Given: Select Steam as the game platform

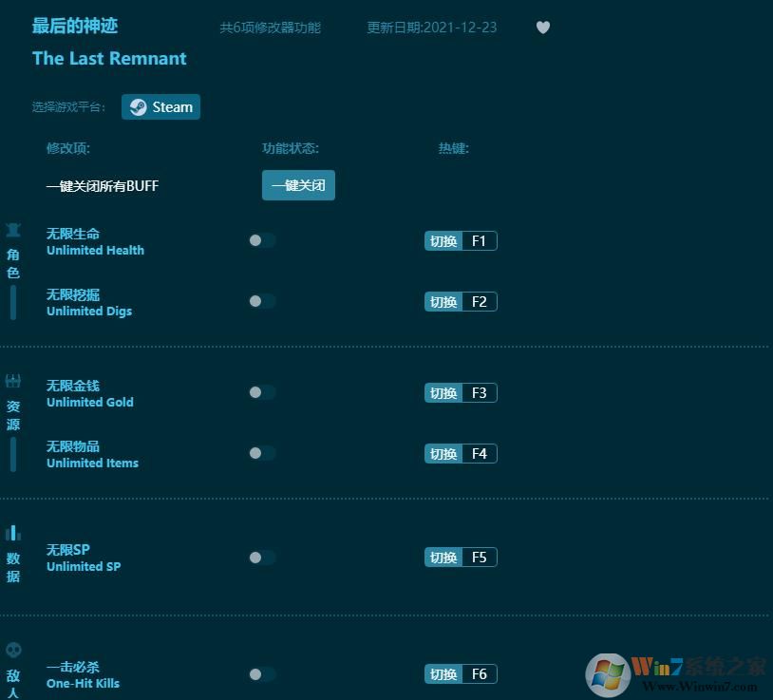Looking at the screenshot, I should click(160, 106).
